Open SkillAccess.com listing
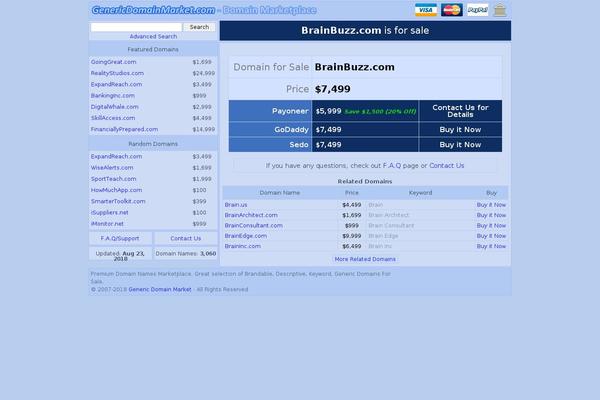The image size is (600, 400). [x=113, y=118]
